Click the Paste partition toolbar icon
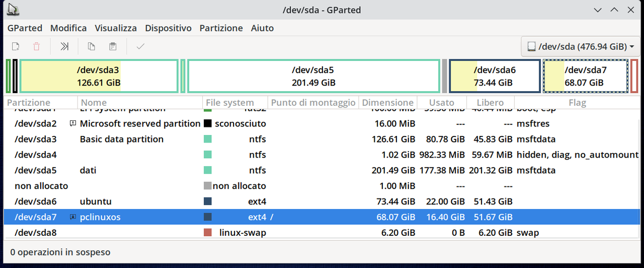 (113, 47)
